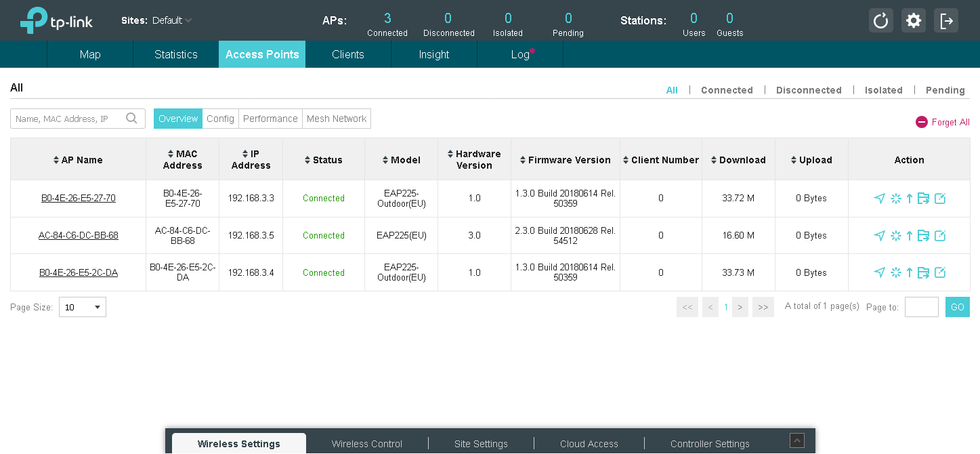Upgrade firmware of AP B0-4E-26-E5-2C-DA

coord(910,272)
